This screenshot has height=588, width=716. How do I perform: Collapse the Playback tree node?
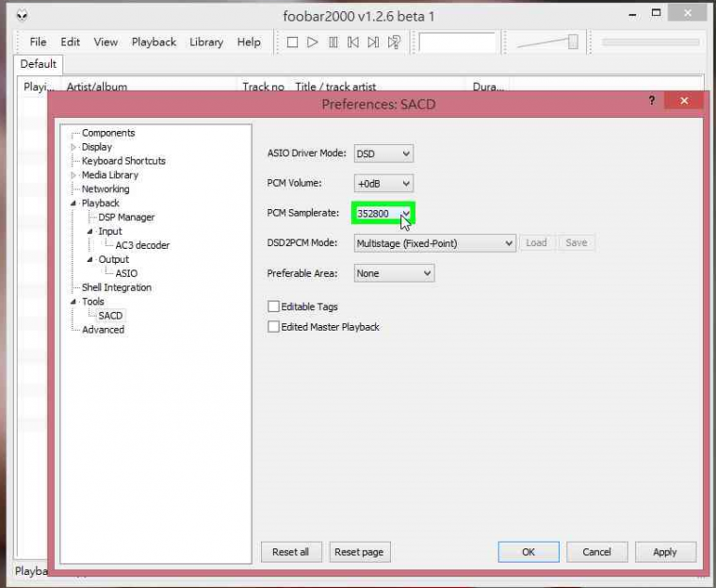(x=73, y=204)
